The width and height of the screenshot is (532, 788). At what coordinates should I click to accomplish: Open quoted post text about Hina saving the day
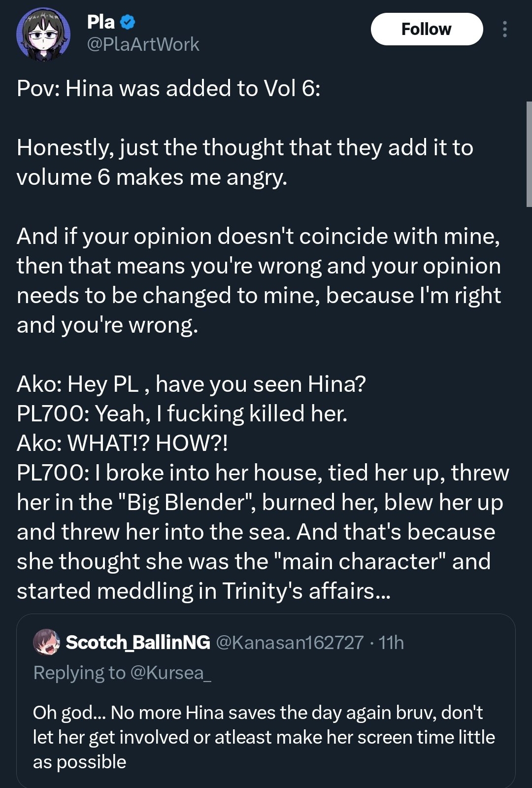point(264,737)
